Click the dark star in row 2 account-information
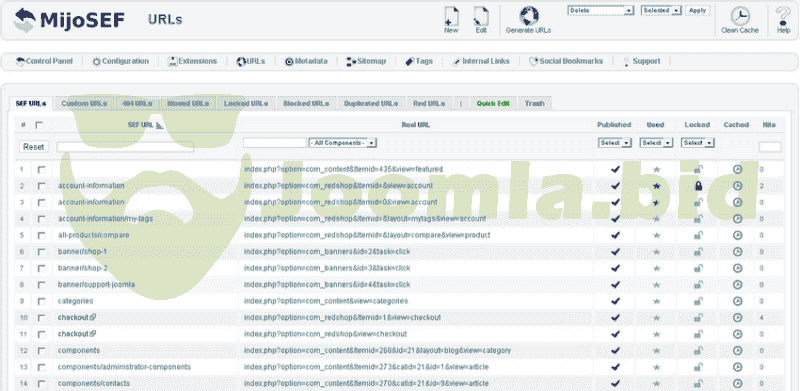Screen dimensions: 800x391 click(x=657, y=186)
